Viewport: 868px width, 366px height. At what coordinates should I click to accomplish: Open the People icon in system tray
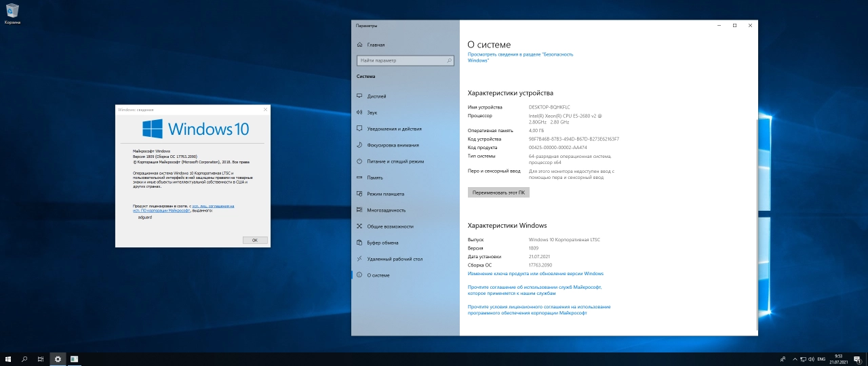[783, 359]
